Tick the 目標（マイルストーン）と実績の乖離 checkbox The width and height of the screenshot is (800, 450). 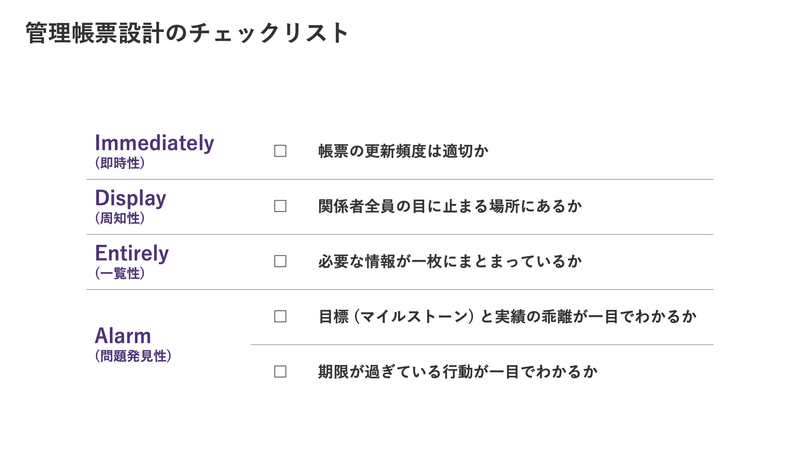pos(280,316)
